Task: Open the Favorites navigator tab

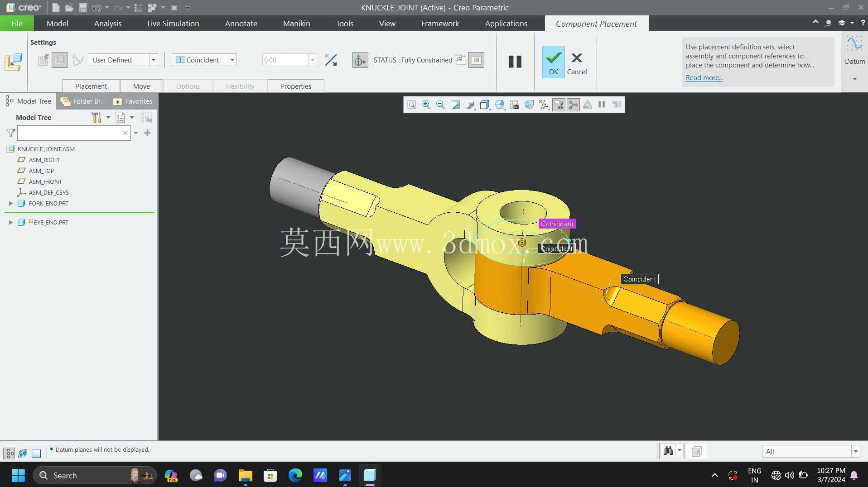Action: (133, 101)
